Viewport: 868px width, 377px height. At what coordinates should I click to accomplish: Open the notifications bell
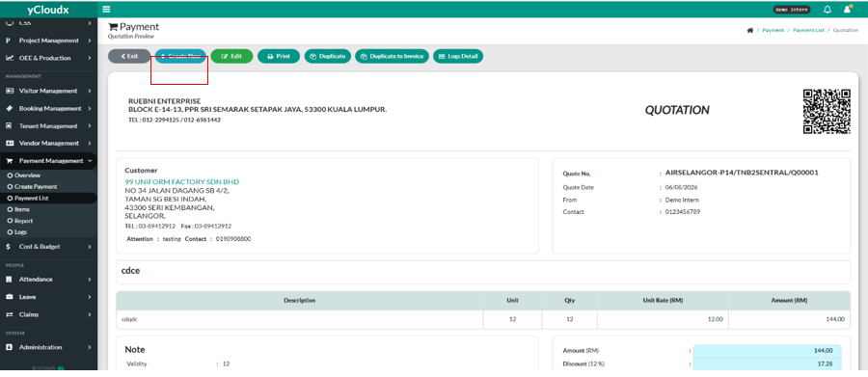tap(827, 10)
